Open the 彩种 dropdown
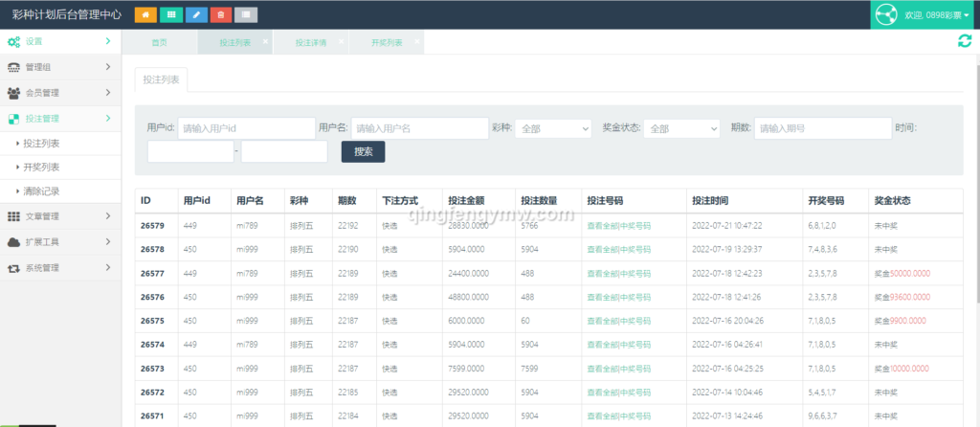 (553, 128)
